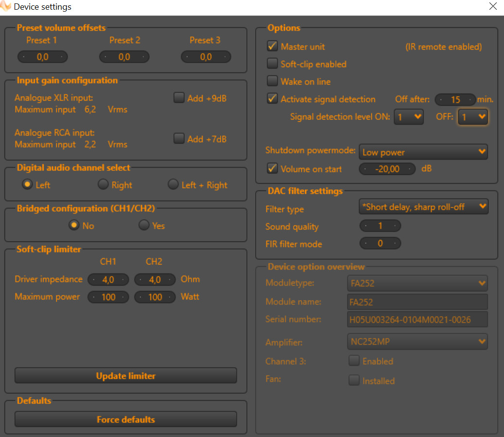504x437 pixels.
Task: Enable Add +9dB for XLR input
Action: click(x=179, y=97)
